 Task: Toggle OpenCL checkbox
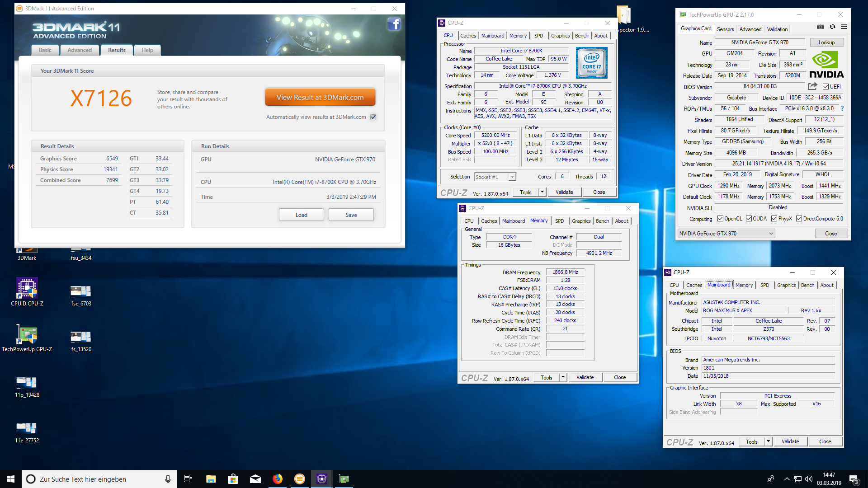point(720,219)
